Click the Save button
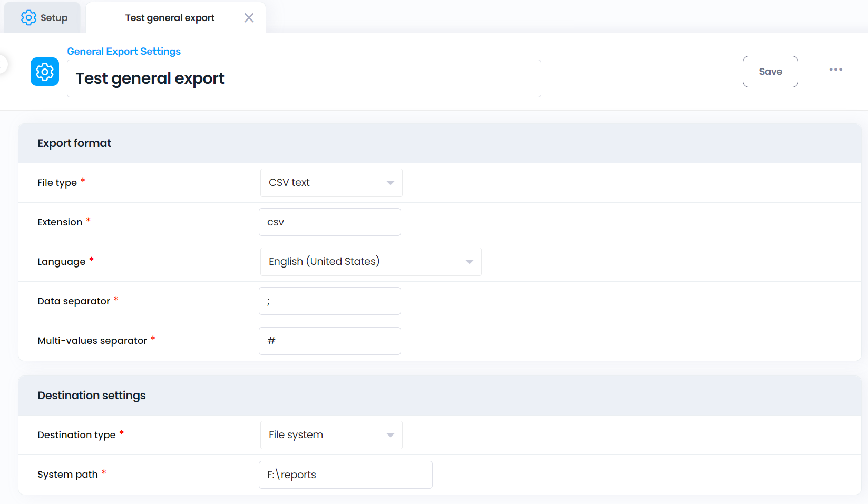Viewport: 868px width, 504px height. coord(770,72)
